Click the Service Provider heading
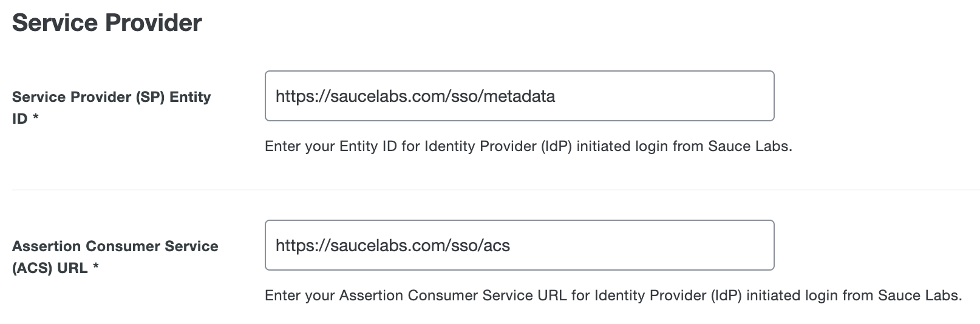980x324 pixels. pyautogui.click(x=107, y=23)
